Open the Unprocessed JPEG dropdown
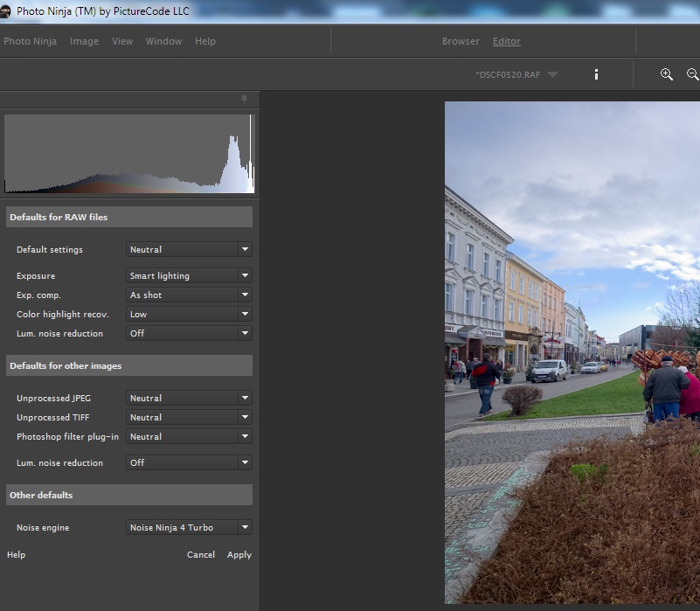The image size is (700, 611). (189, 399)
